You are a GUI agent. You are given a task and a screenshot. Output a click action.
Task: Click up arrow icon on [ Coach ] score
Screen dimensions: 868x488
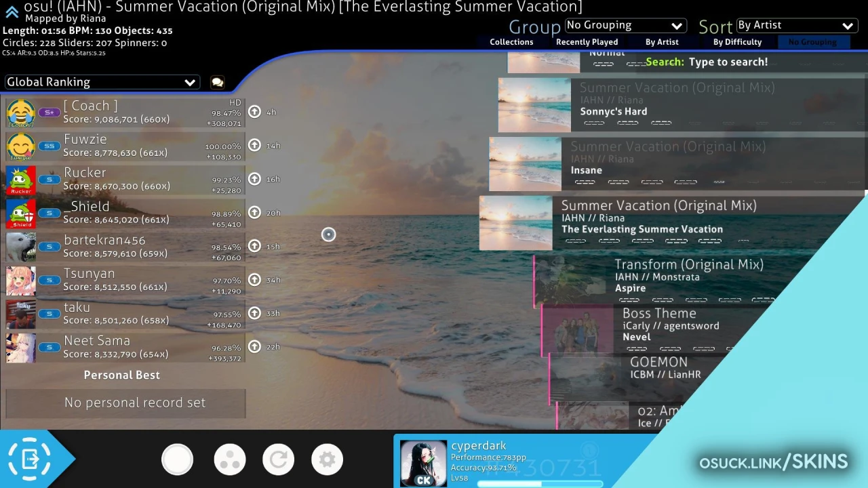(x=254, y=112)
